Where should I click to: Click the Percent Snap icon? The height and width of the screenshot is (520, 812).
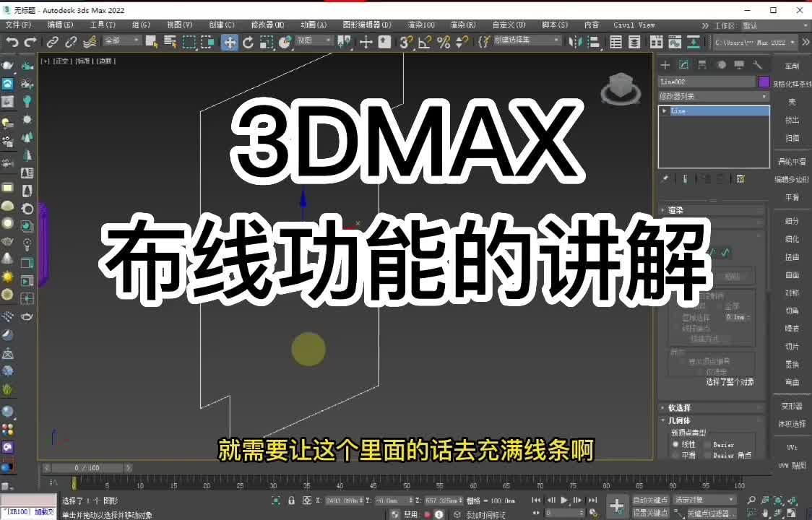(x=444, y=42)
